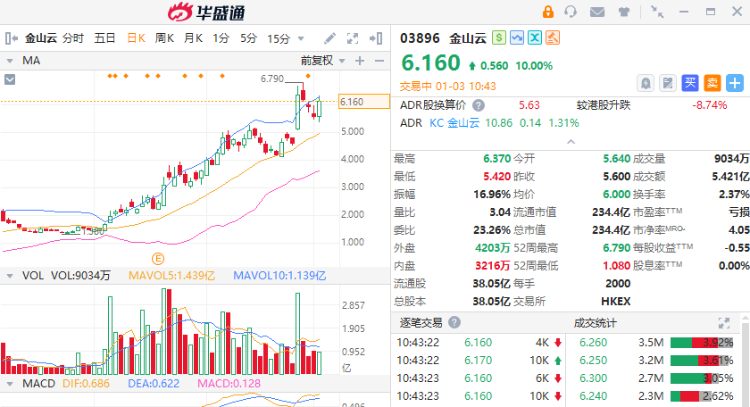
Task: Toggle the chart events checkbox dropdown
Action: [10, 79]
